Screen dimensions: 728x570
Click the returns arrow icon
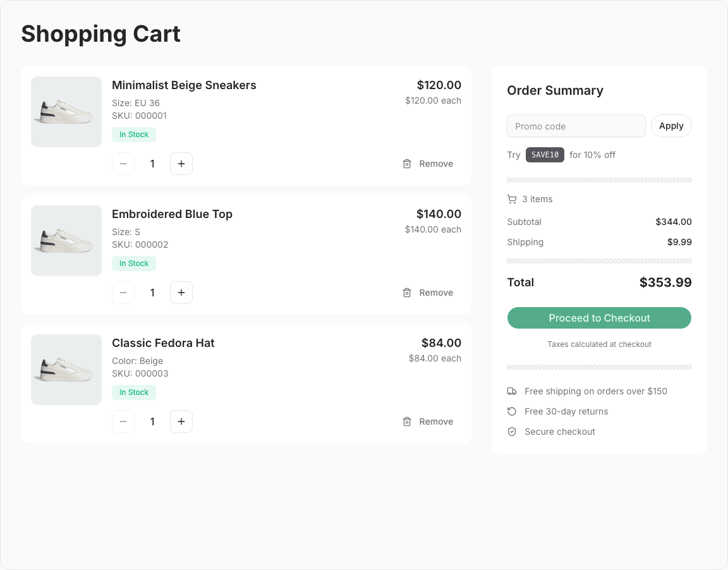pyautogui.click(x=512, y=411)
